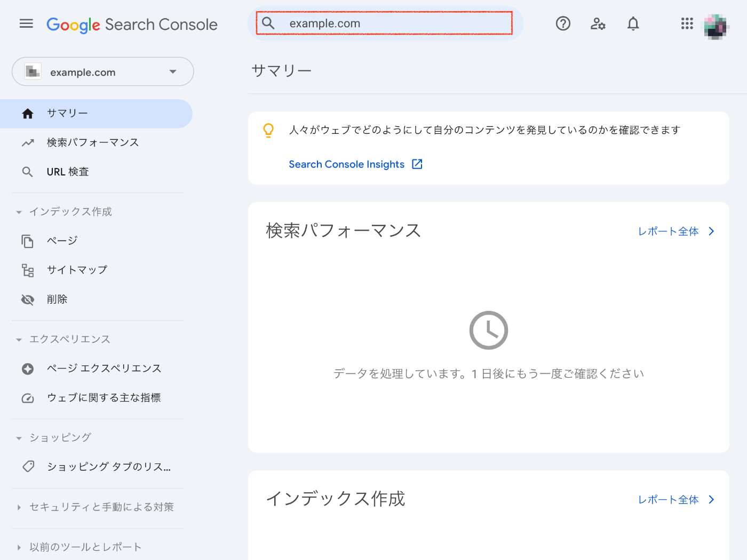The image size is (747, 560).
Task: Click the Google Search Console logo
Action: (132, 25)
